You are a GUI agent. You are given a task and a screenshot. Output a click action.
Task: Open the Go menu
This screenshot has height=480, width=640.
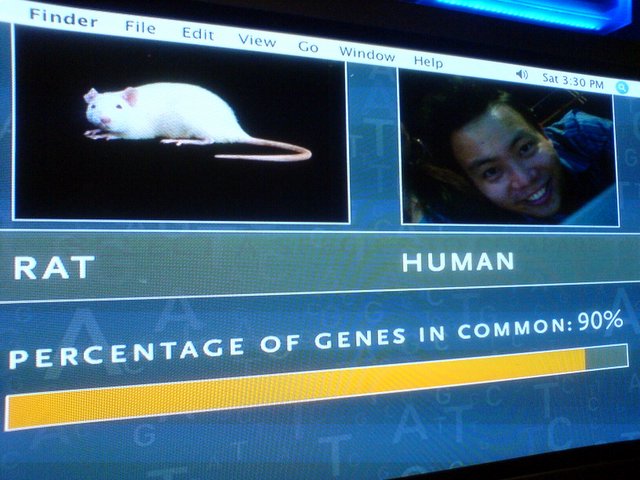click(x=308, y=47)
